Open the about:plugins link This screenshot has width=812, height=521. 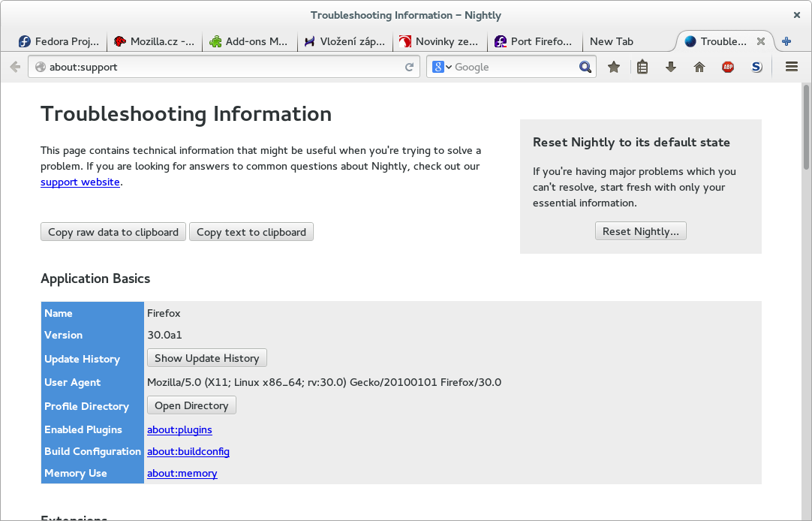179,430
